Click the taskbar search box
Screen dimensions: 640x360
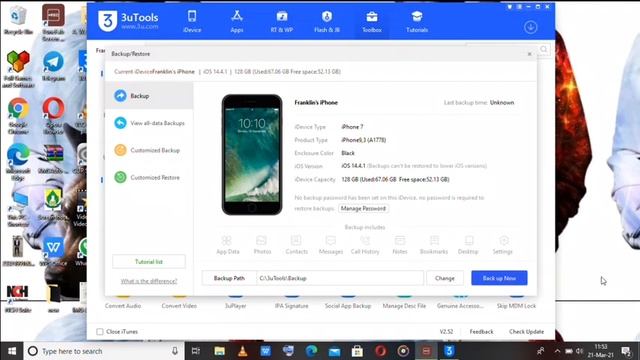pyautogui.click(x=104, y=351)
